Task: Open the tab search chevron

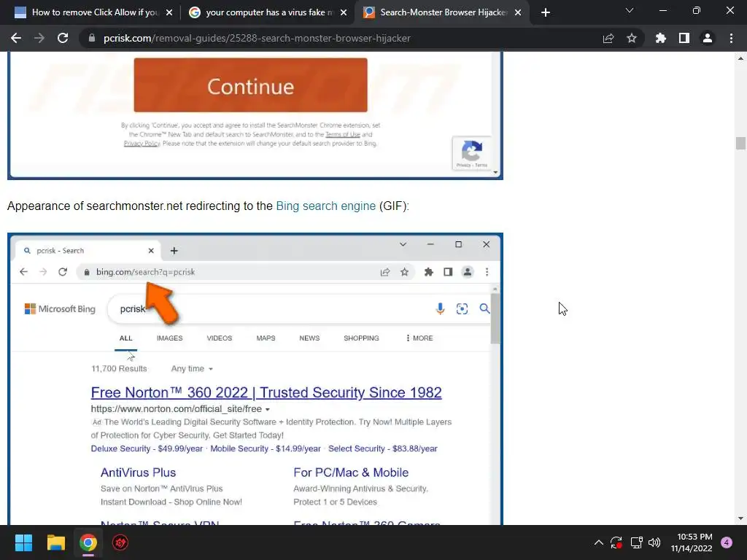Action: [x=630, y=10]
